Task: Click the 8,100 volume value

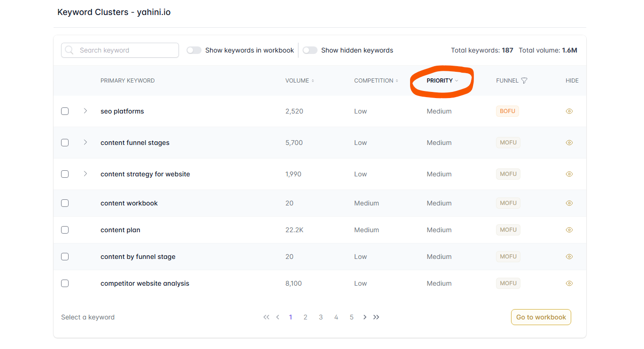Action: pos(294,283)
